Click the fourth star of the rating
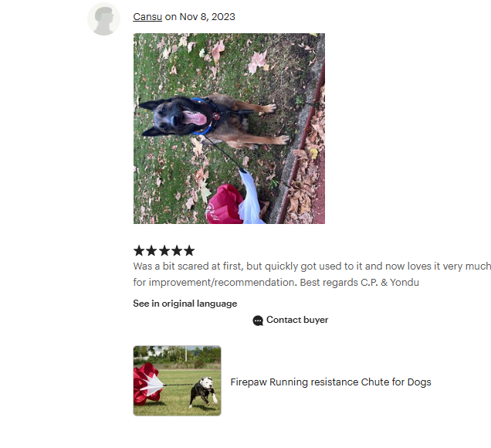The height and width of the screenshot is (448, 491). coord(177,250)
